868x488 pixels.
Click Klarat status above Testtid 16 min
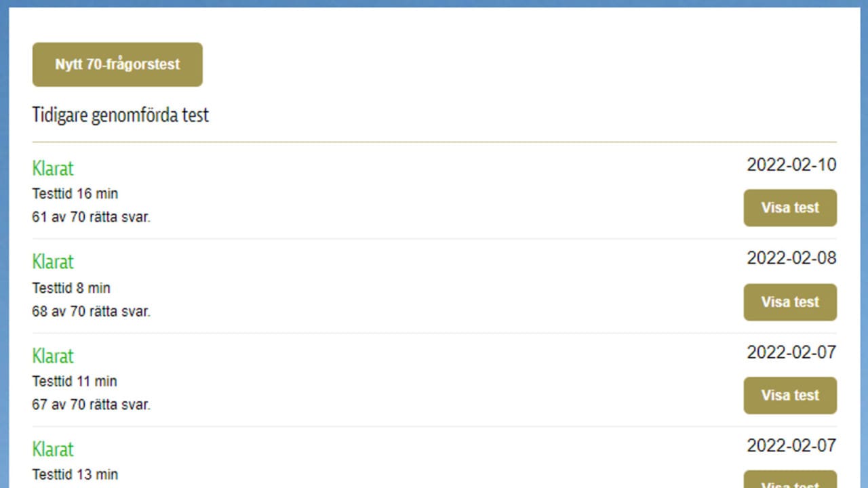pyautogui.click(x=53, y=168)
